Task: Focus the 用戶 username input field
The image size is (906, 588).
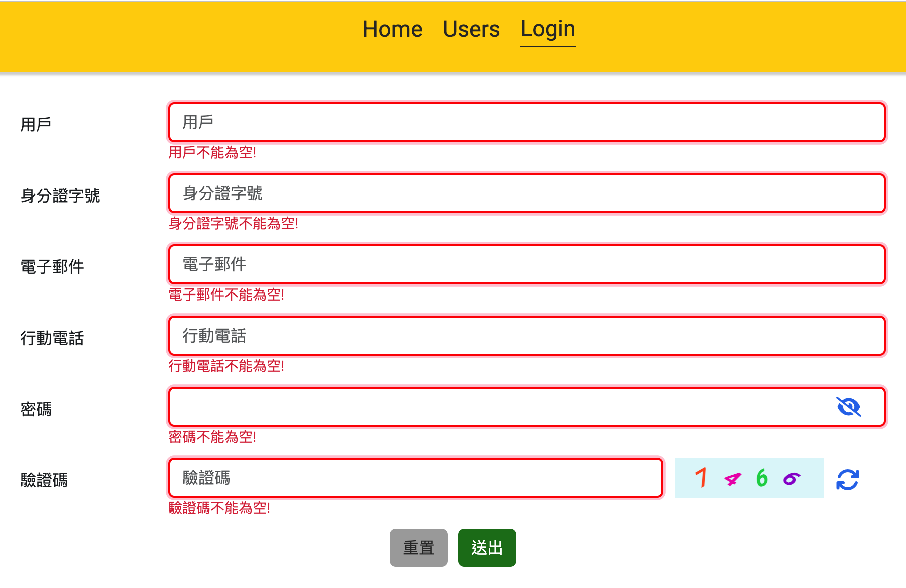Action: (526, 123)
